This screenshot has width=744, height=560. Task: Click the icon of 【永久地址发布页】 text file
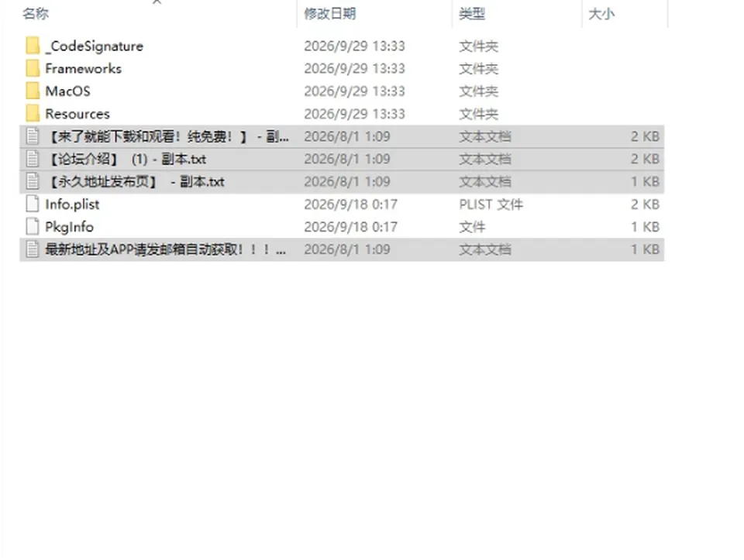(x=33, y=181)
